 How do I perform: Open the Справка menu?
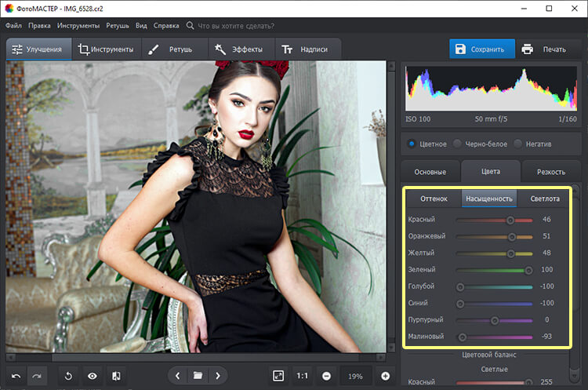tap(166, 25)
